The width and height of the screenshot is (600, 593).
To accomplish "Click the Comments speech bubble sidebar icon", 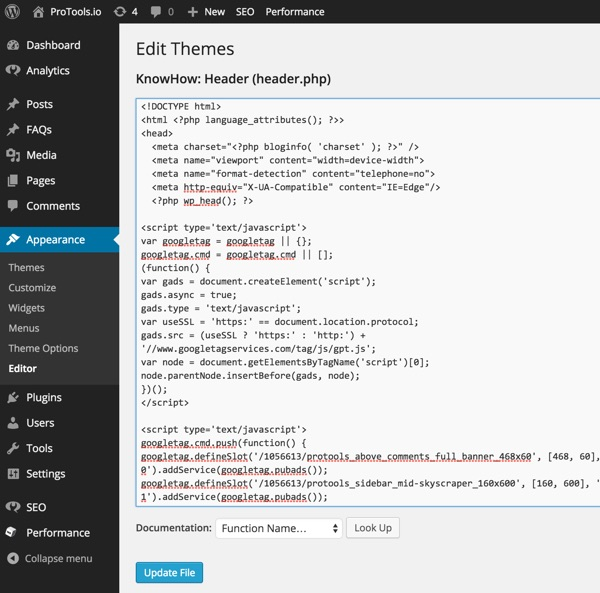I will tap(13, 206).
